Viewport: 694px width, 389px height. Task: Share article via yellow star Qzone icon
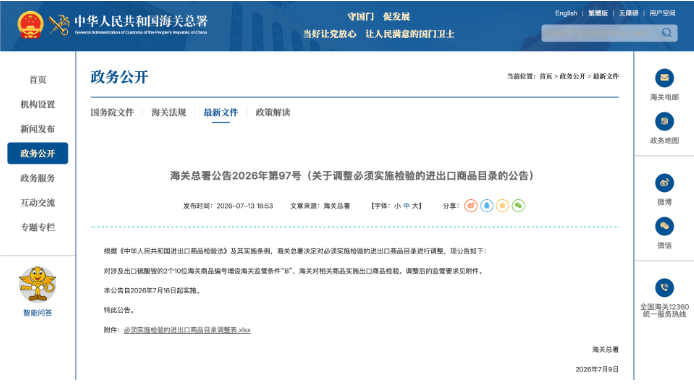[502, 205]
